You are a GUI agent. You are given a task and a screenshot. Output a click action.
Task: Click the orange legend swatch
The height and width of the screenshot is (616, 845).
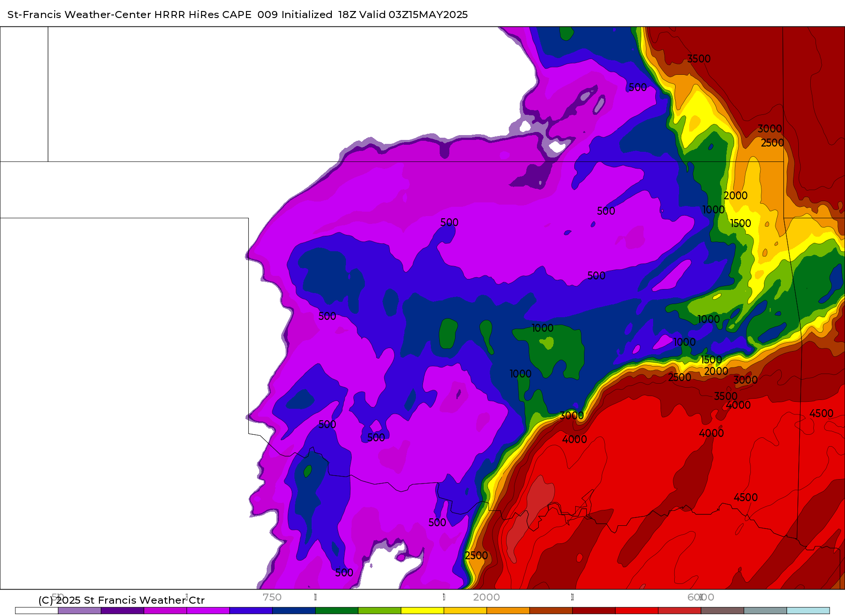[508, 610]
